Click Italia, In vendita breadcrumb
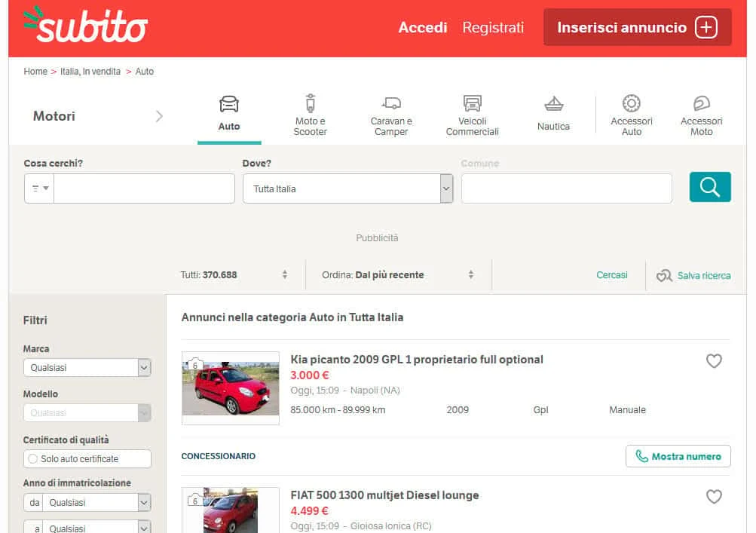The width and height of the screenshot is (756, 533). tap(90, 72)
